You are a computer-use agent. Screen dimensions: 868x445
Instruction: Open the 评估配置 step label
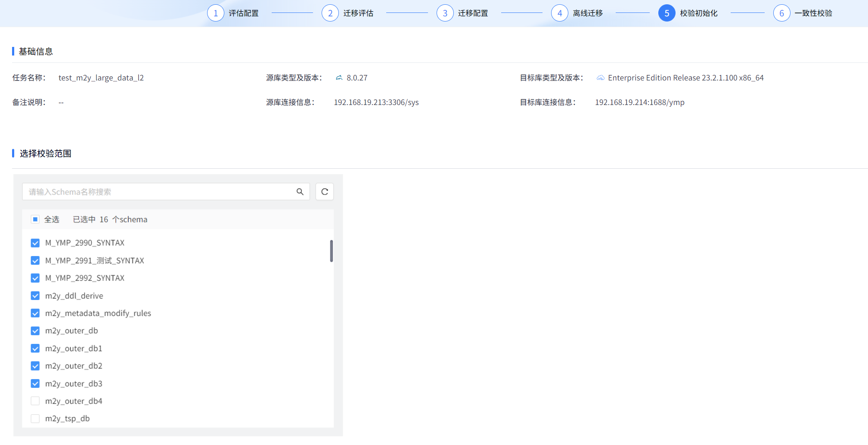[x=244, y=13]
